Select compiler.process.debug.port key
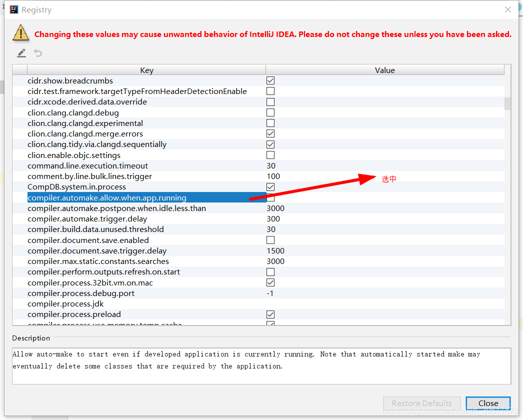The height and width of the screenshot is (420, 523). [81, 293]
